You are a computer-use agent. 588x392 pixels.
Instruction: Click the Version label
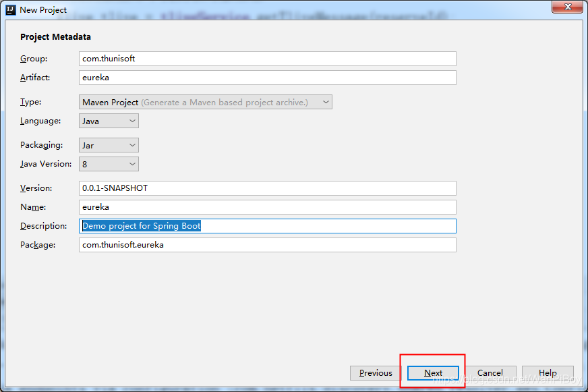coord(36,188)
